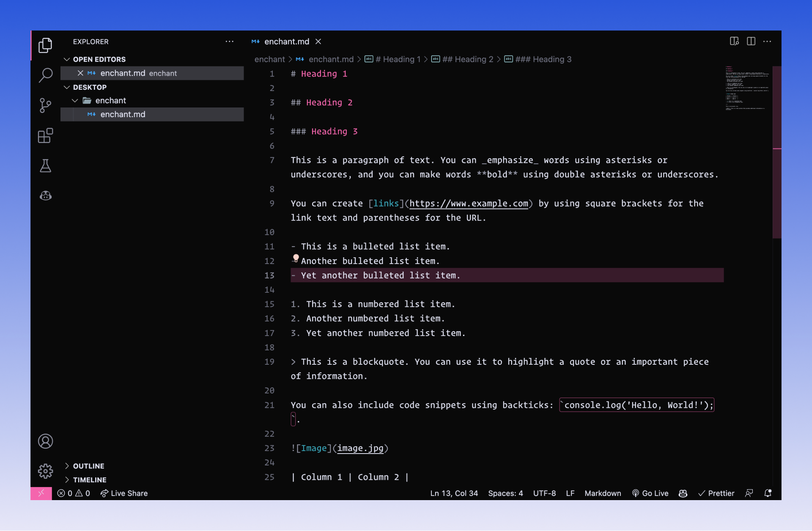The height and width of the screenshot is (531, 812).
Task: Click the editor vertical scrollbar
Action: (777, 152)
